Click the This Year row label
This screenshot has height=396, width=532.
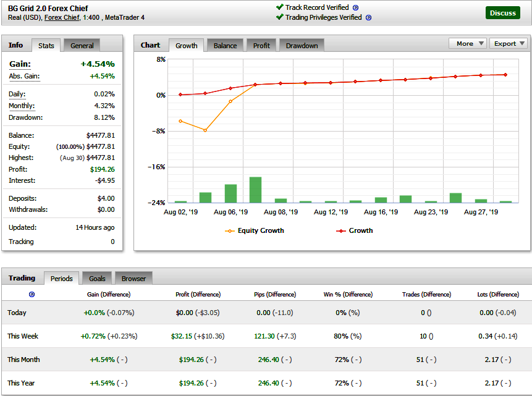coord(21,383)
